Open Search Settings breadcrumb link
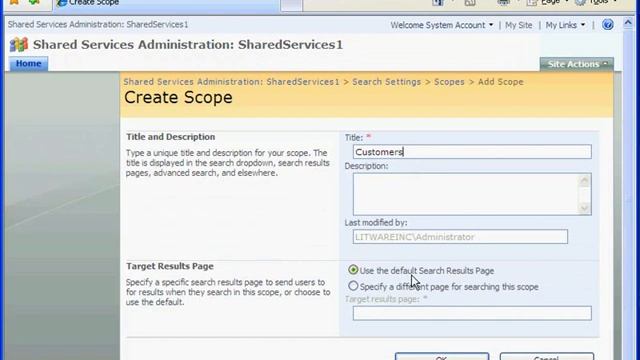The height and width of the screenshot is (360, 640). [387, 82]
